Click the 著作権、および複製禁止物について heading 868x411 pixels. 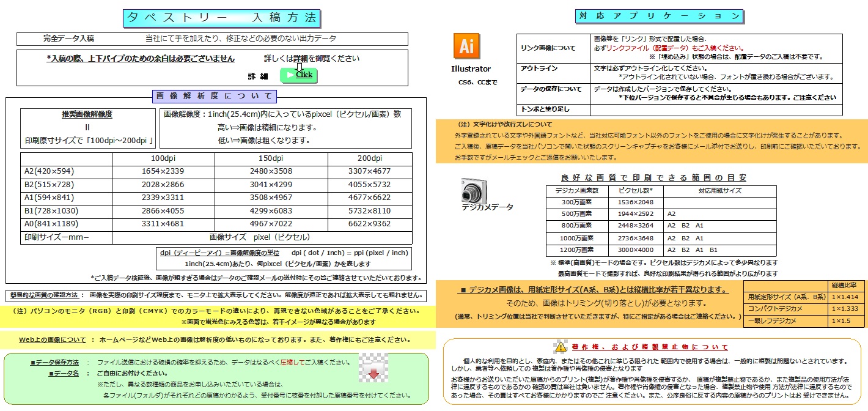[650, 347]
